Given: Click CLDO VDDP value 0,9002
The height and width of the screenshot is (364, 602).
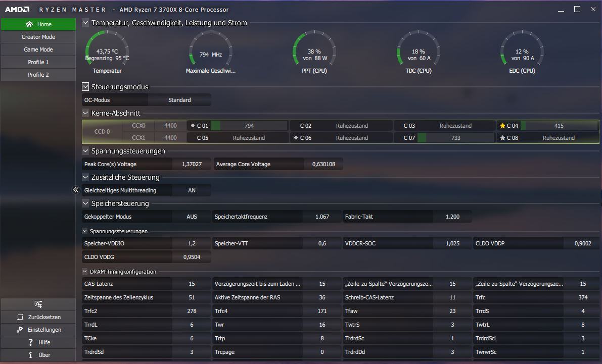Looking at the screenshot, I should click(583, 243).
